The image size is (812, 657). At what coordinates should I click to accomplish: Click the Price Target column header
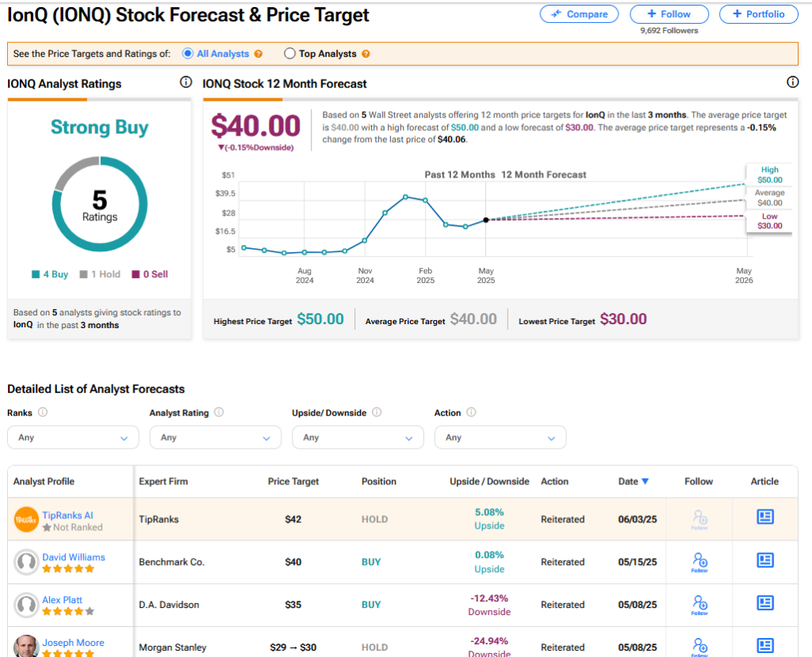tap(293, 482)
